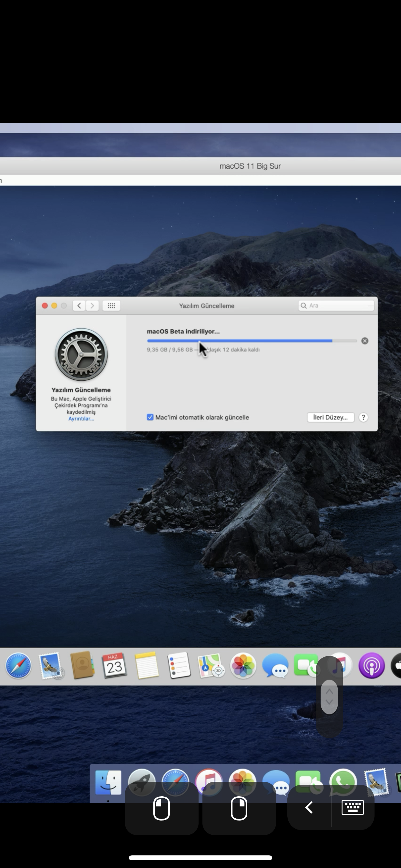Image resolution: width=401 pixels, height=868 pixels.
Task: Open Mail in the host dock
Action: [x=377, y=782]
